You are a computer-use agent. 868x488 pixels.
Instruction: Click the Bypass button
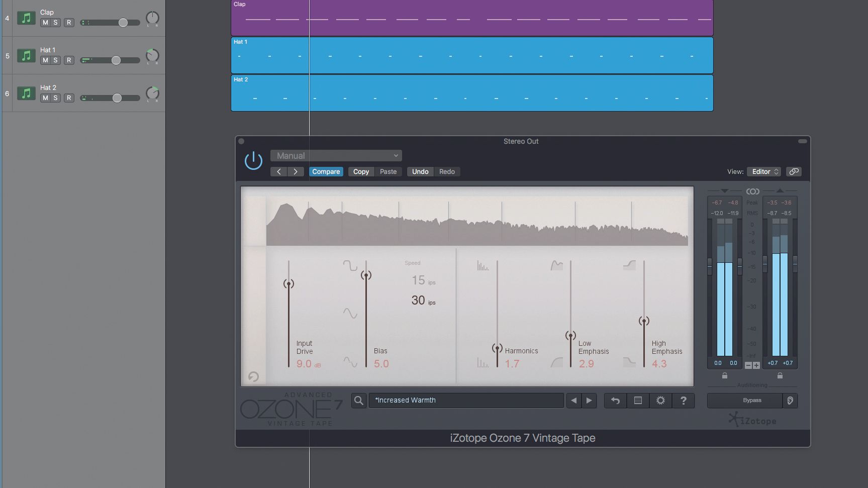tap(751, 401)
